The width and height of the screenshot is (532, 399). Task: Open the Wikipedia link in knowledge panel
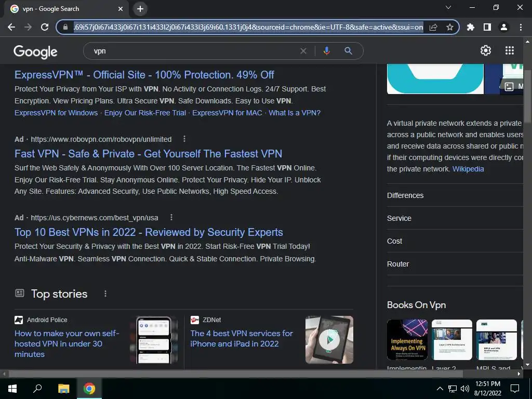coord(468,169)
